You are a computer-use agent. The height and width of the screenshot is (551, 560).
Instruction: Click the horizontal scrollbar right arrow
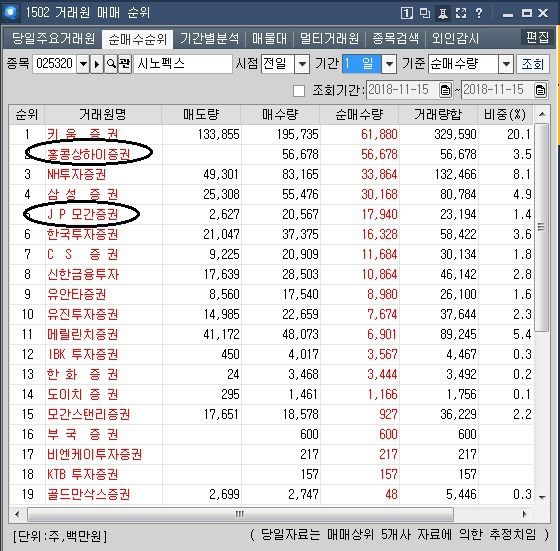(x=524, y=514)
